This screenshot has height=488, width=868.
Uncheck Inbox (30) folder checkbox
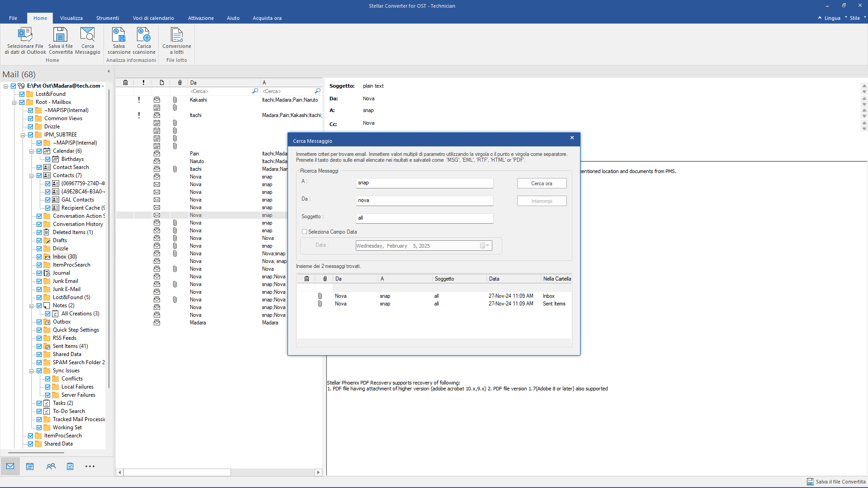[x=39, y=257]
